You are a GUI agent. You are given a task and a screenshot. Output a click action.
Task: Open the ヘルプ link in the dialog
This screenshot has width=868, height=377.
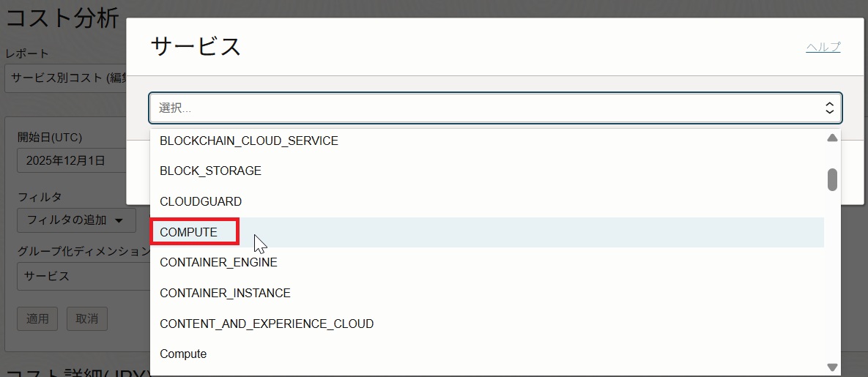point(823,47)
